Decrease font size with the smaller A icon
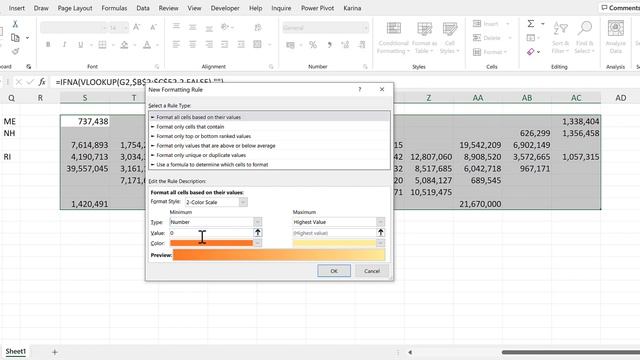This screenshot has width=640, height=360. coord(153,27)
